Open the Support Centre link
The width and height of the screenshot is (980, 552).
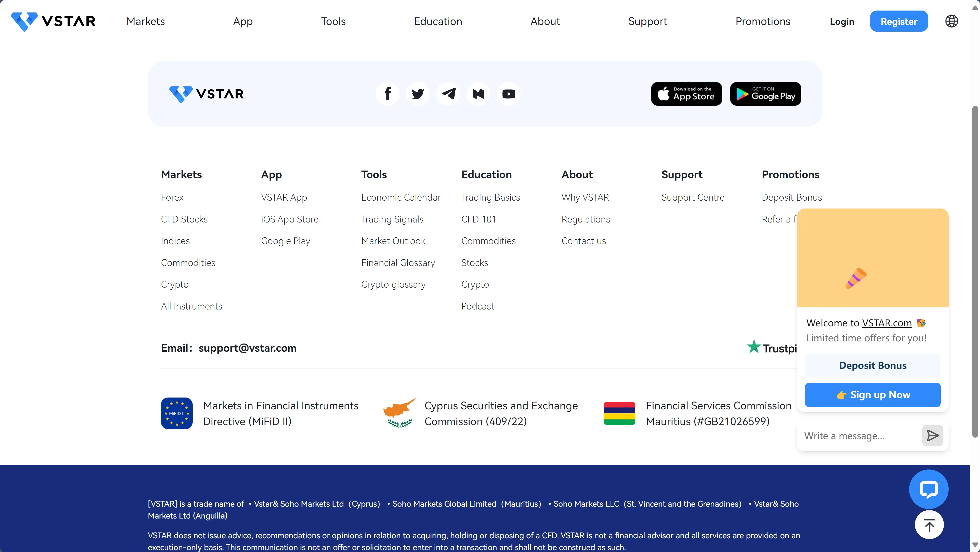tap(693, 197)
